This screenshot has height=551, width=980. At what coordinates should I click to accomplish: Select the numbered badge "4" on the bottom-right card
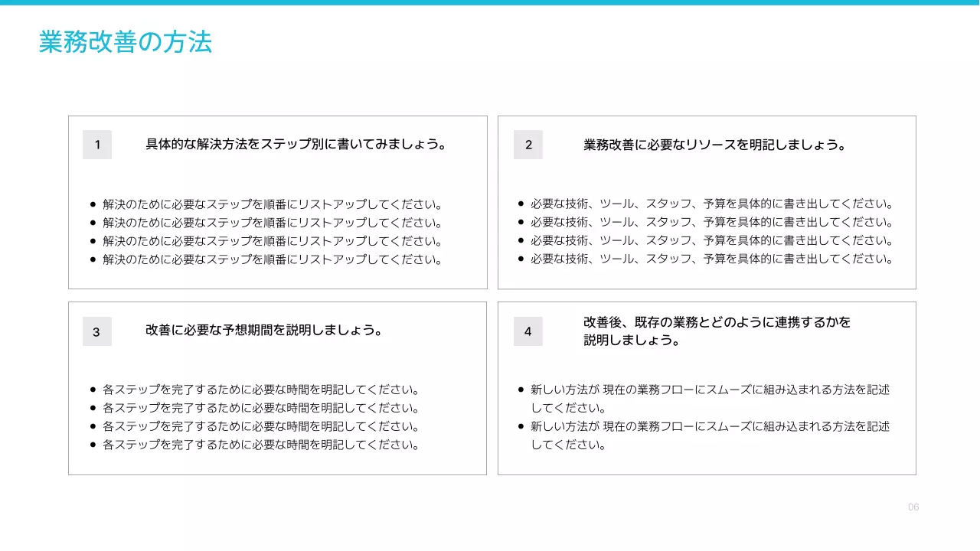click(528, 331)
